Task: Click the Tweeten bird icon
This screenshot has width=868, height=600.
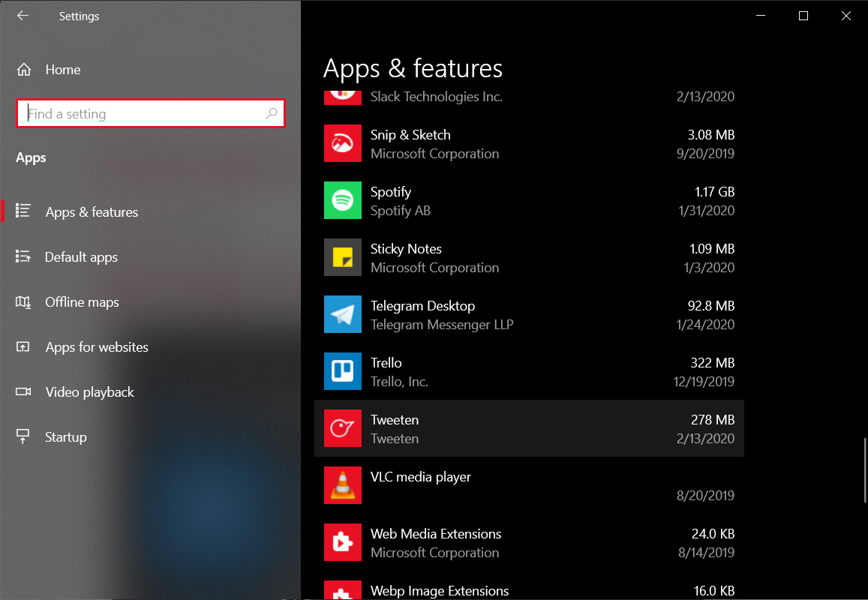Action: (343, 428)
